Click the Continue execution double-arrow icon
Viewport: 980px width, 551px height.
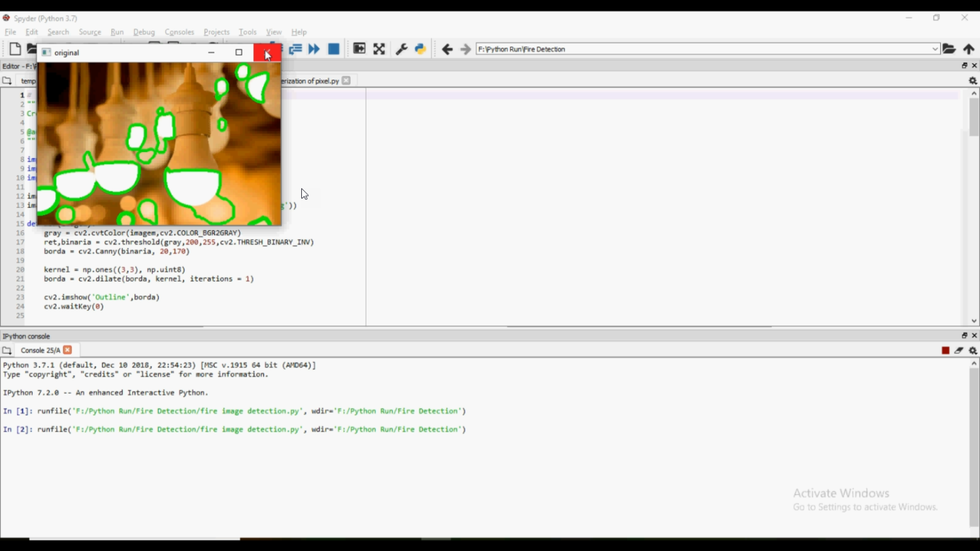[x=314, y=49]
